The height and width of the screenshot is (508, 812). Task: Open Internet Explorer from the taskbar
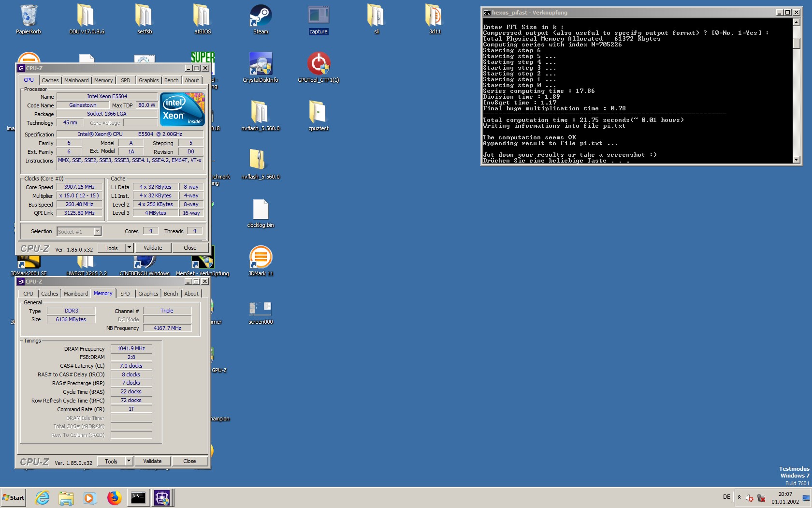[43, 497]
